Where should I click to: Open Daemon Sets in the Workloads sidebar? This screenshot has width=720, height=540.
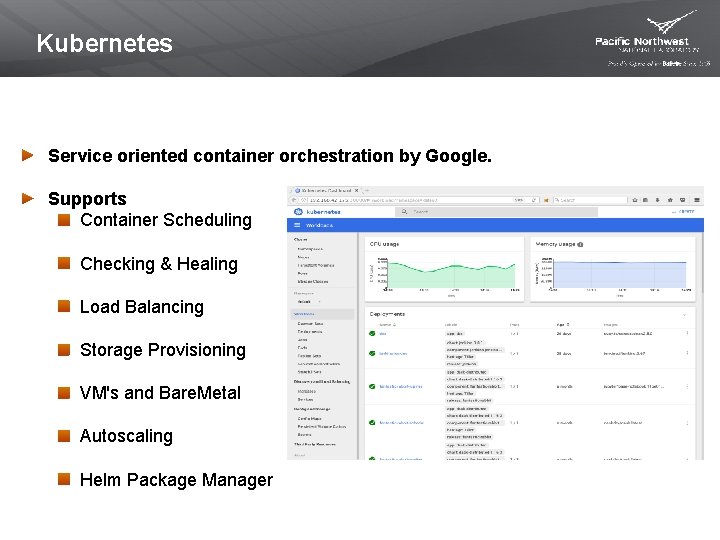click(x=310, y=324)
